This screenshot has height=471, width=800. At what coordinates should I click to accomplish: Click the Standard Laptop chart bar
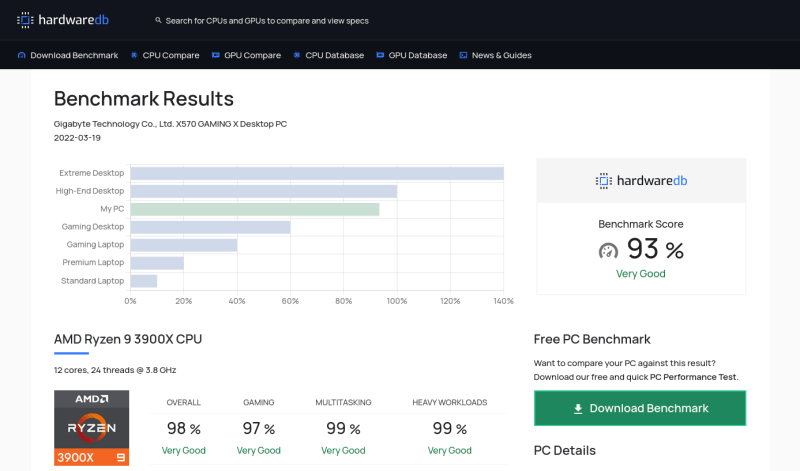click(x=144, y=281)
